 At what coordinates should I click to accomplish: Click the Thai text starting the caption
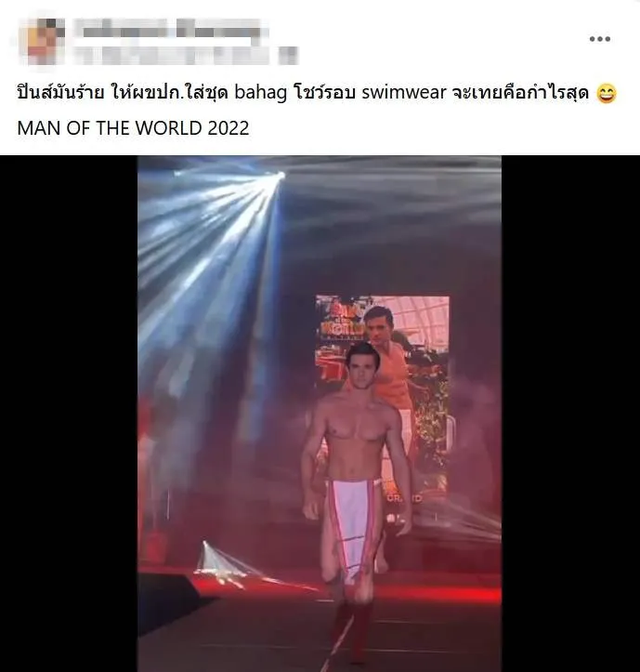[60, 93]
